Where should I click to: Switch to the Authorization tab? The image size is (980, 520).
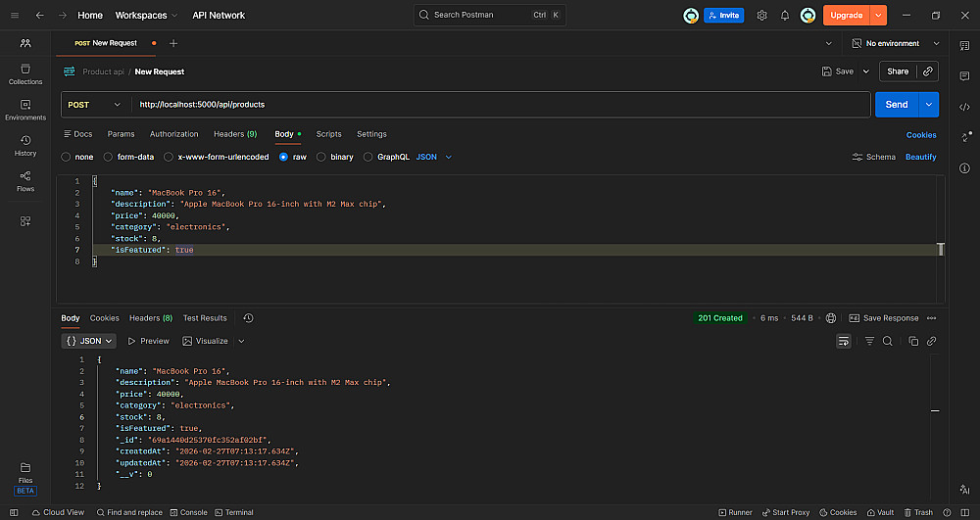[173, 134]
